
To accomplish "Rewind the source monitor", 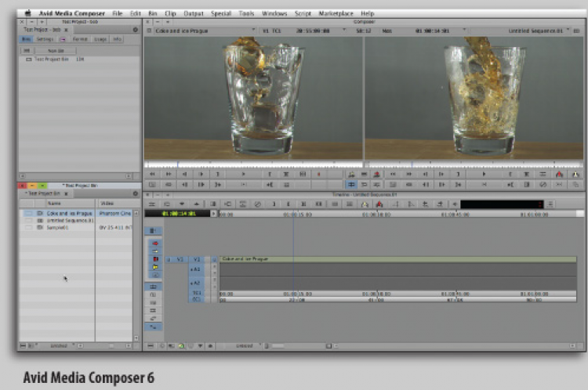I will 152,174.
